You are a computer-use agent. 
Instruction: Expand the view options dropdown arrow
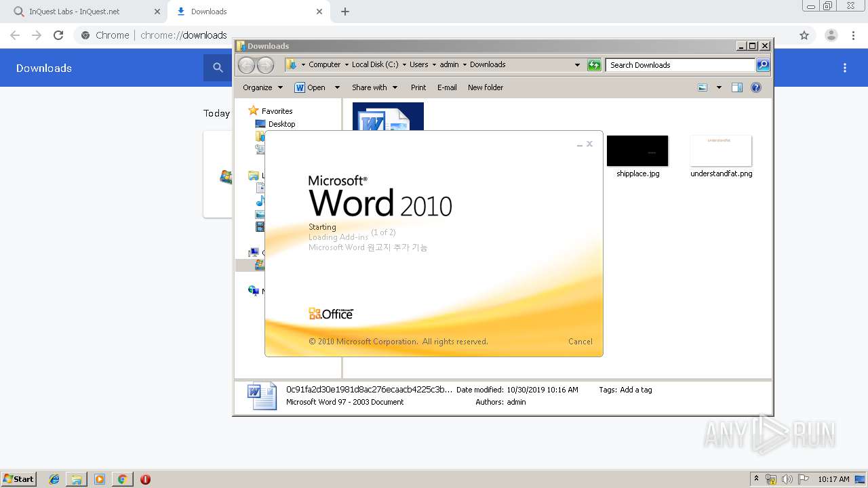click(x=719, y=87)
